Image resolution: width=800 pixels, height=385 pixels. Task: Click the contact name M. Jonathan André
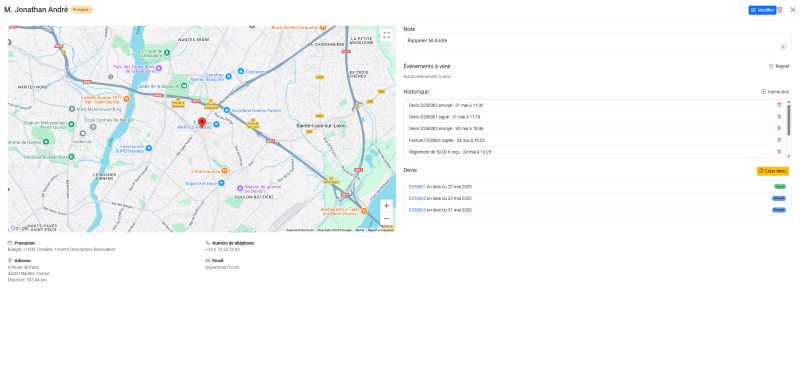[36, 10]
